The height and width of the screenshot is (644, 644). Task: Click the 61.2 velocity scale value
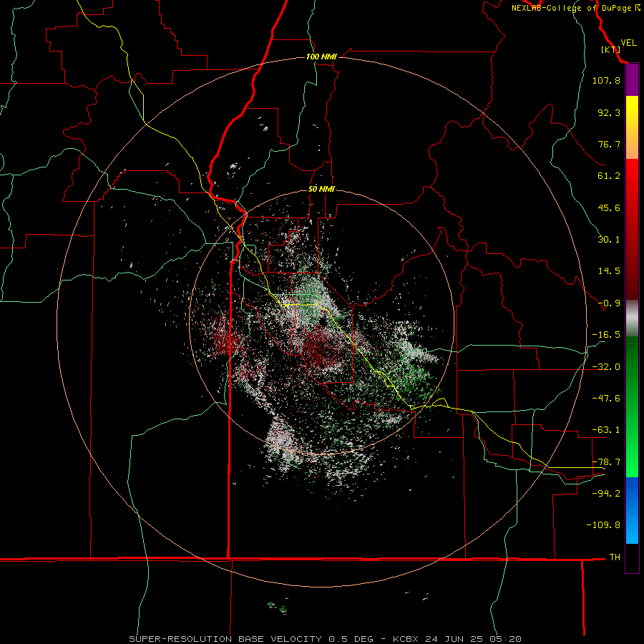(x=609, y=176)
